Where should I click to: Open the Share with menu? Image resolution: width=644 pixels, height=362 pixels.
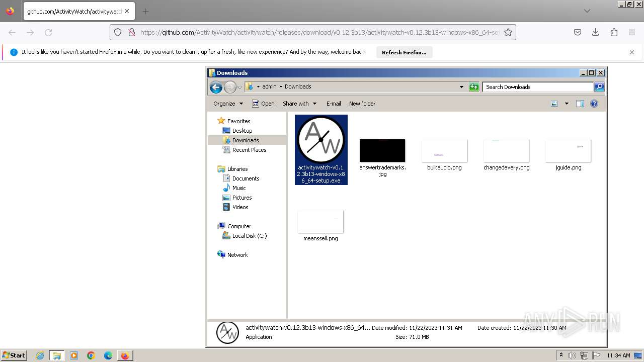299,104
